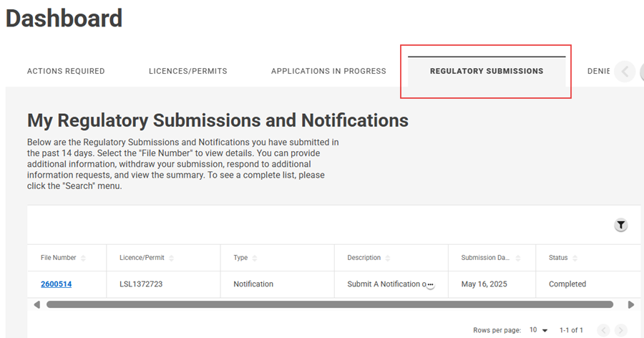The height and width of the screenshot is (338, 644).
Task: Go to next page of results
Action: tap(621, 330)
